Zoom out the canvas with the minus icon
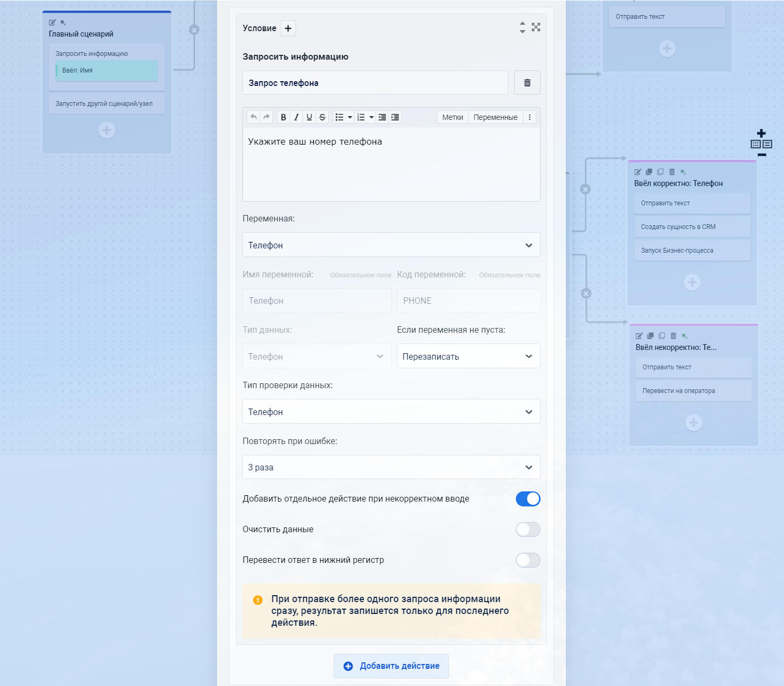This screenshot has width=784, height=686. [x=761, y=155]
